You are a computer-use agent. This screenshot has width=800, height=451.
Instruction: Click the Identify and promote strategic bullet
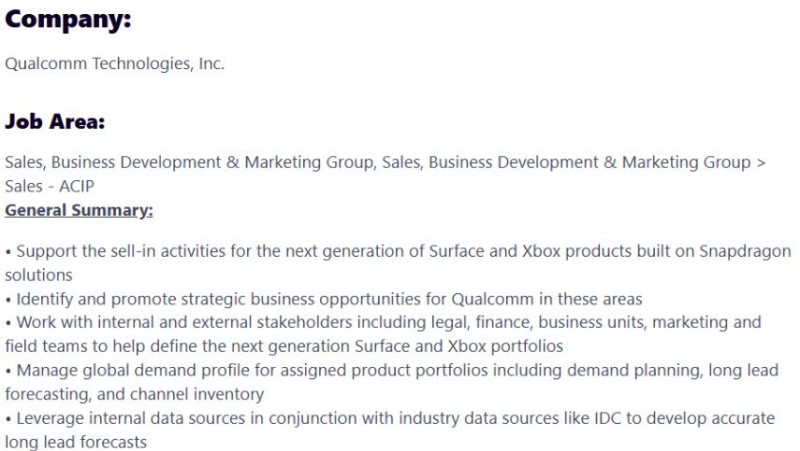pos(324,299)
